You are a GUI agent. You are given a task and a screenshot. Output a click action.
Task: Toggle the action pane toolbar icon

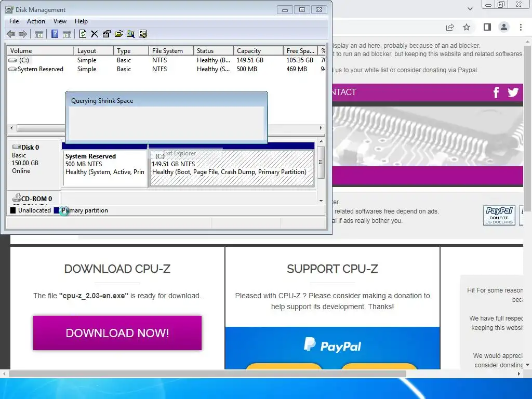(x=67, y=34)
